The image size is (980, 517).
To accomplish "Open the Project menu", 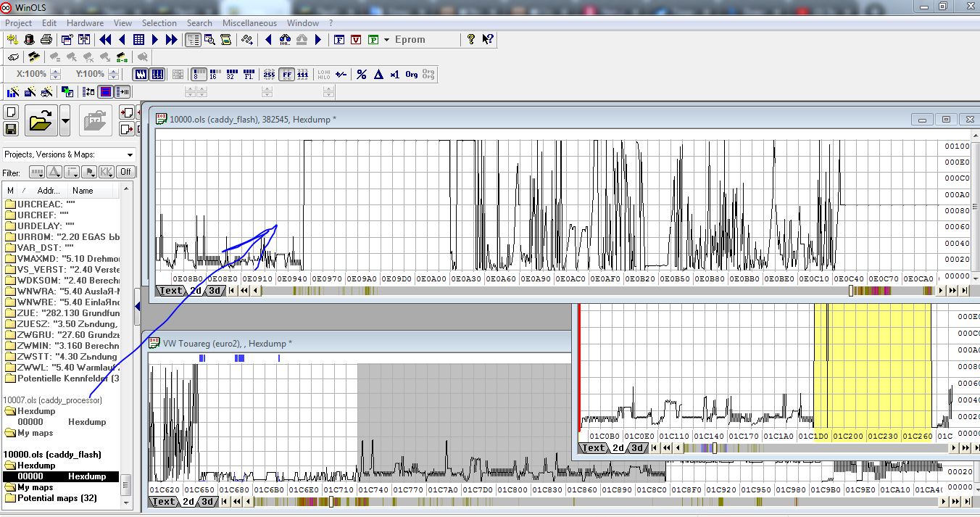I will [x=18, y=23].
